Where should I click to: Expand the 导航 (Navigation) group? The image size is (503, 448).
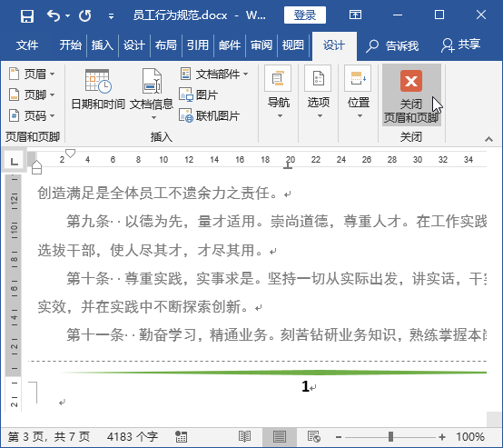278,93
